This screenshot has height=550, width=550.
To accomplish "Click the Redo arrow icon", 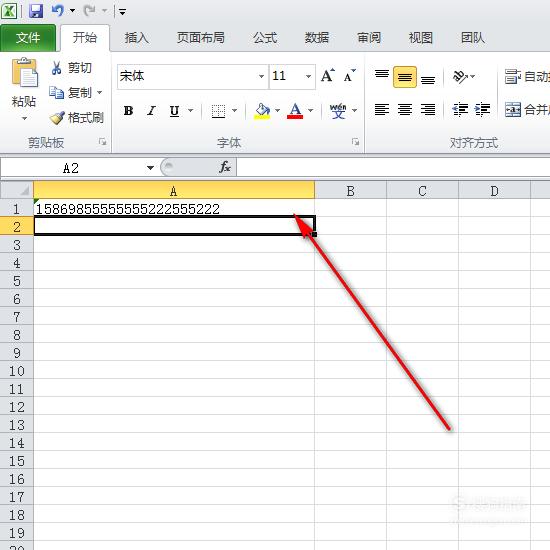I will click(90, 11).
